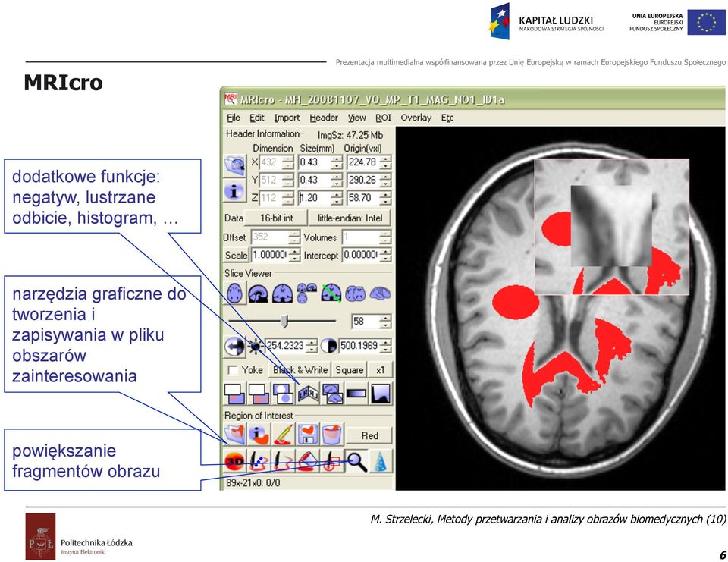Click the brain rotate views icon
The width and height of the screenshot is (728, 562).
click(x=332, y=394)
